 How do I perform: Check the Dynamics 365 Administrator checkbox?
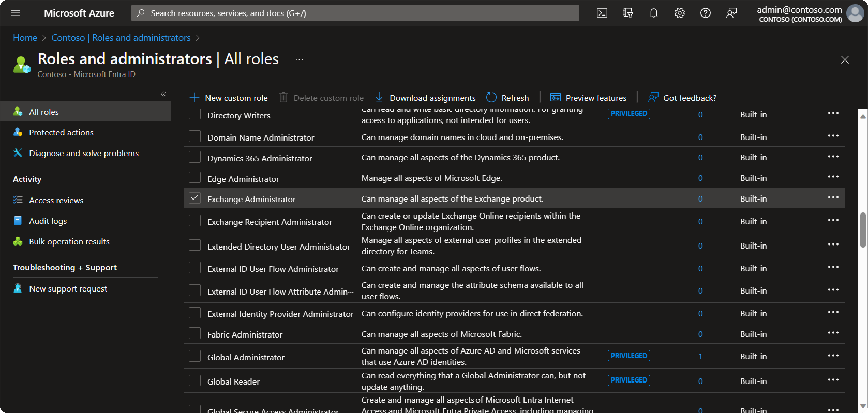(194, 157)
